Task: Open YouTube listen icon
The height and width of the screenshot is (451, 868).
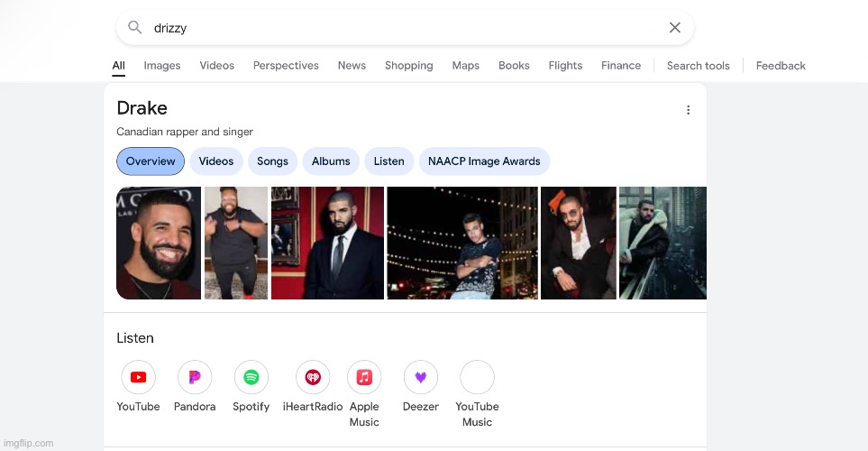Action: (x=138, y=377)
